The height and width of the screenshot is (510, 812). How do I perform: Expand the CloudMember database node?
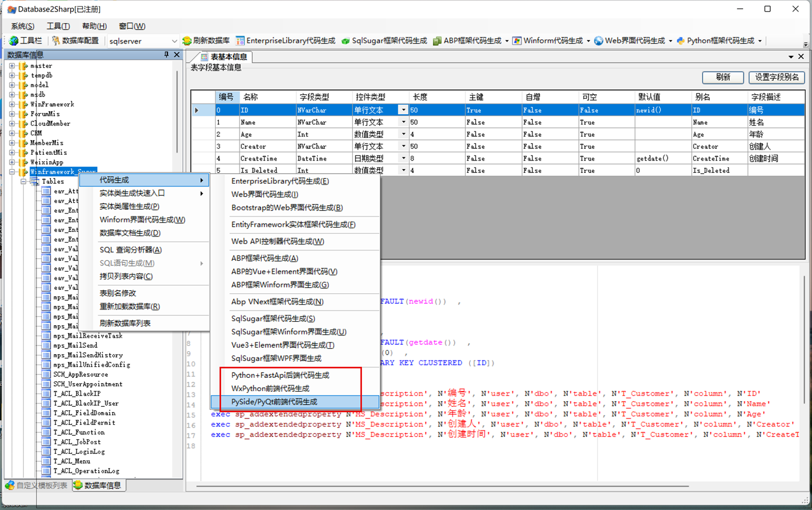(x=12, y=123)
